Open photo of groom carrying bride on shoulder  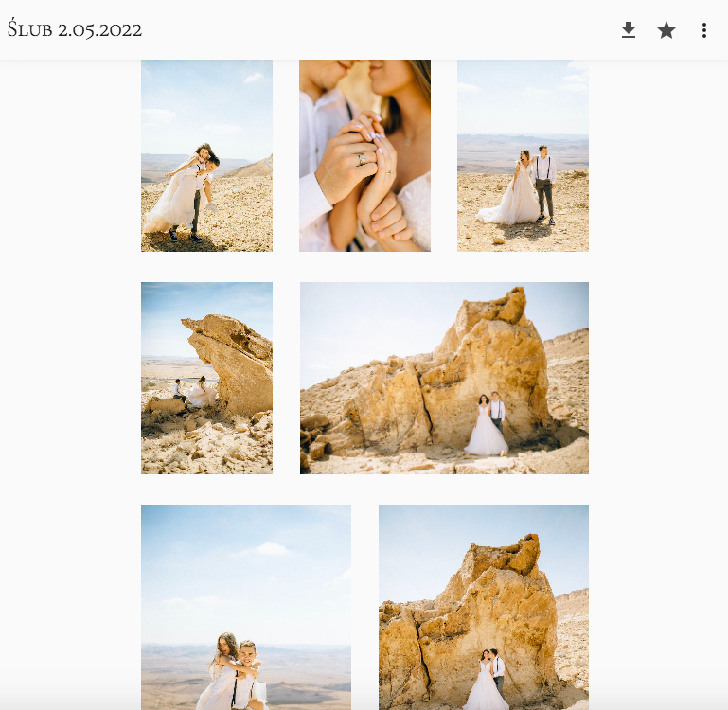click(x=206, y=155)
